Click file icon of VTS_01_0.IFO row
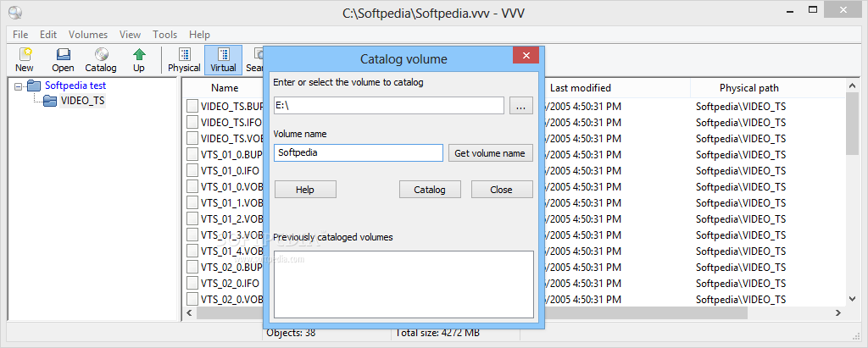Screen dimensions: 868x348 click(x=192, y=170)
